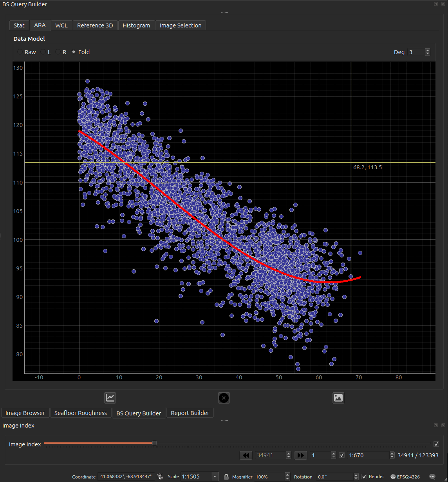The width and height of the screenshot is (448, 482).
Task: Switch to the ARA tab
Action: [x=40, y=25]
